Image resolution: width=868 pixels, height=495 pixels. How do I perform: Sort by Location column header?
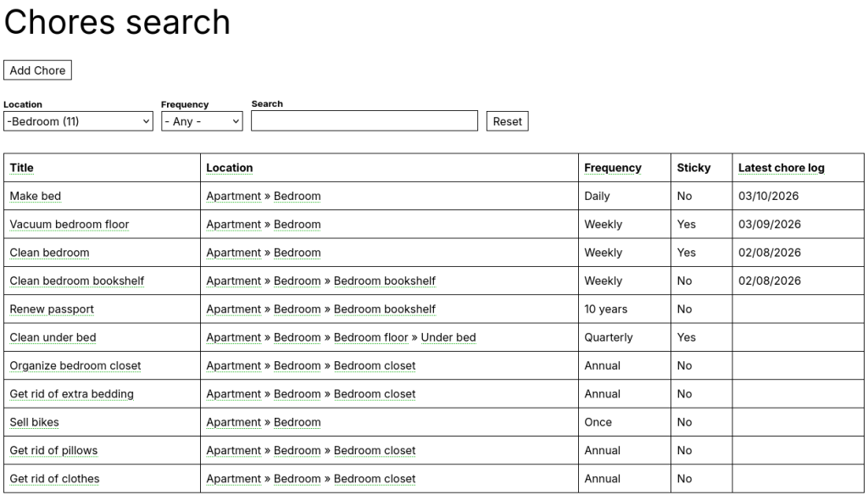(x=230, y=168)
